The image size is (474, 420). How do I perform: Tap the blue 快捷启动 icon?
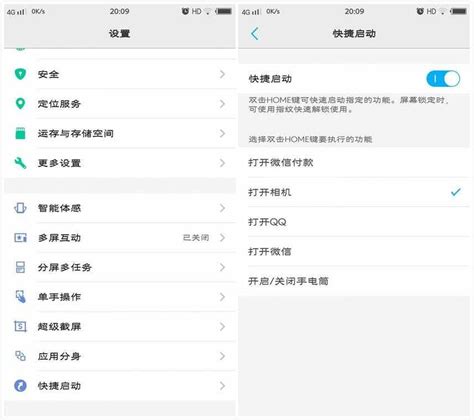[x=20, y=386]
